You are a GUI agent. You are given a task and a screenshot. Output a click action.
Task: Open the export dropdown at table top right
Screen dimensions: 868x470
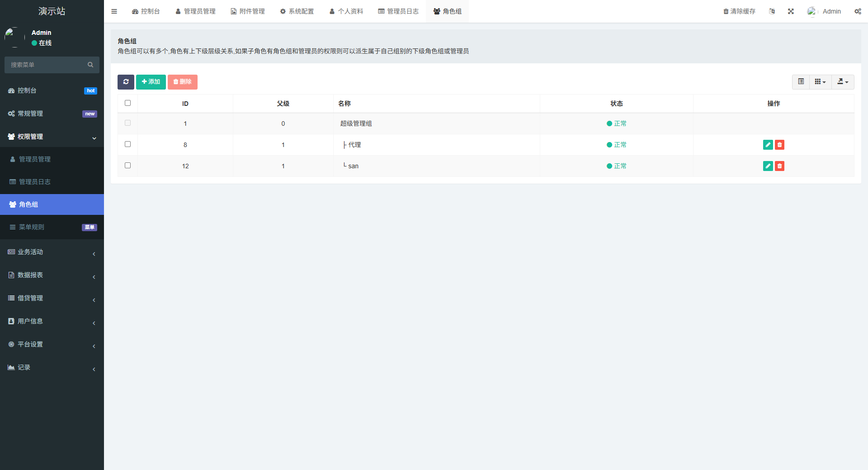click(842, 82)
